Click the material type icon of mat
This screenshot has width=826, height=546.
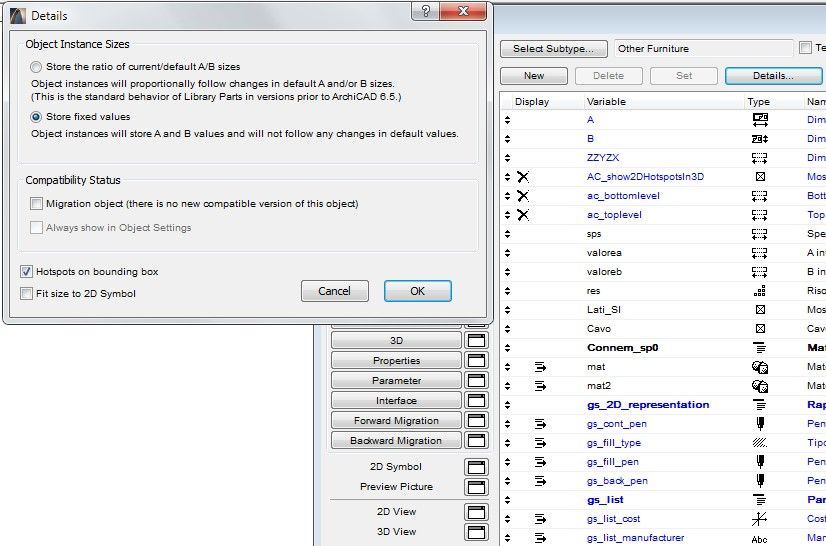pyautogui.click(x=760, y=367)
